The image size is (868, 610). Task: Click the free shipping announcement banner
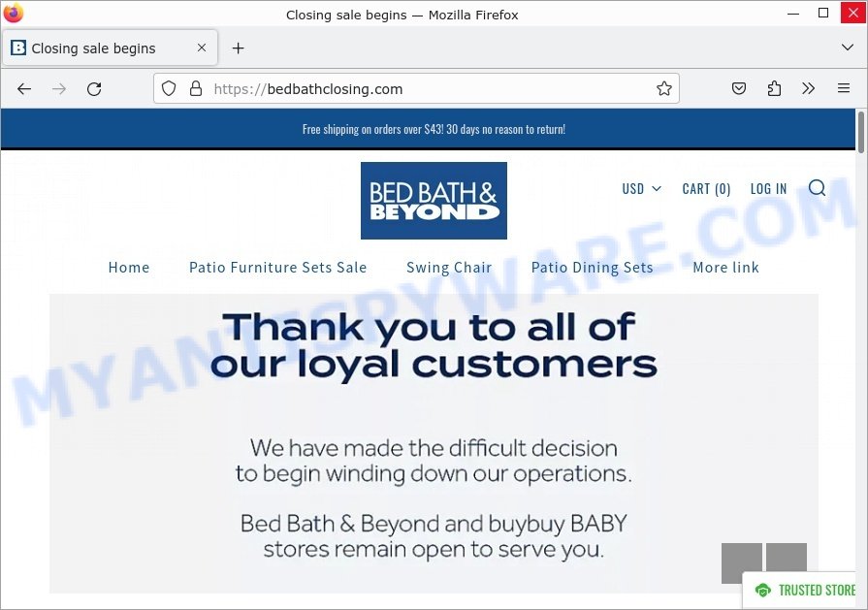point(428,129)
